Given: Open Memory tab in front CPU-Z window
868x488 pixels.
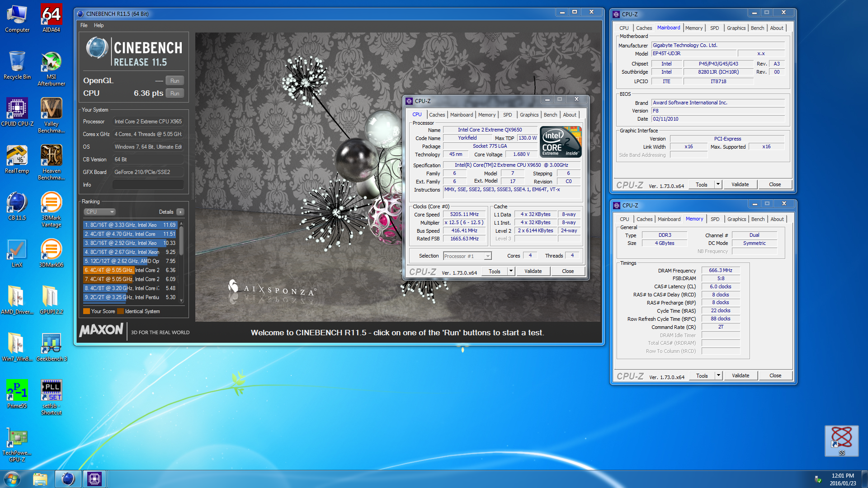Looking at the screenshot, I should click(x=487, y=115).
